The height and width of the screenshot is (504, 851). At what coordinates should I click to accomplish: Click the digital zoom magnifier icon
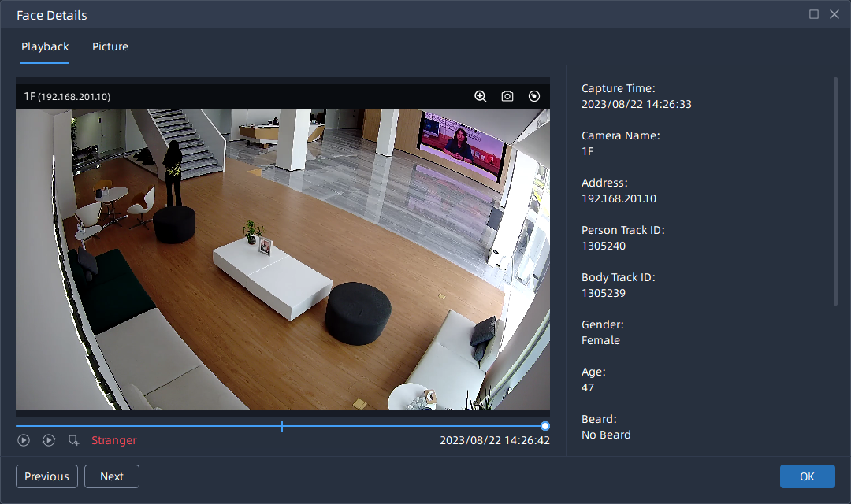[480, 96]
